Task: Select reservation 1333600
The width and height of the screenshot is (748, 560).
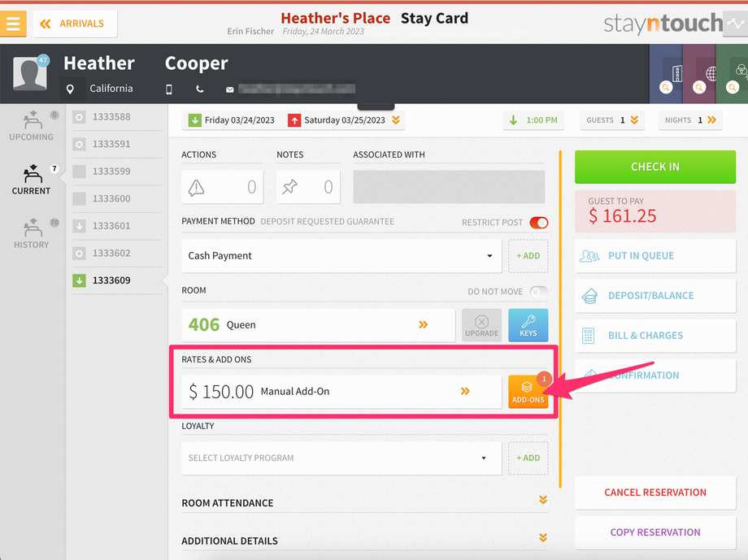Action: pyautogui.click(x=117, y=198)
